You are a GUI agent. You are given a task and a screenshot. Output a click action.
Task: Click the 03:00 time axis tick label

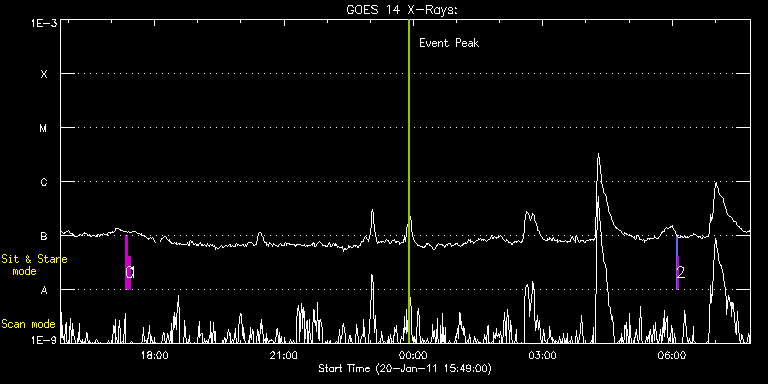(543, 355)
